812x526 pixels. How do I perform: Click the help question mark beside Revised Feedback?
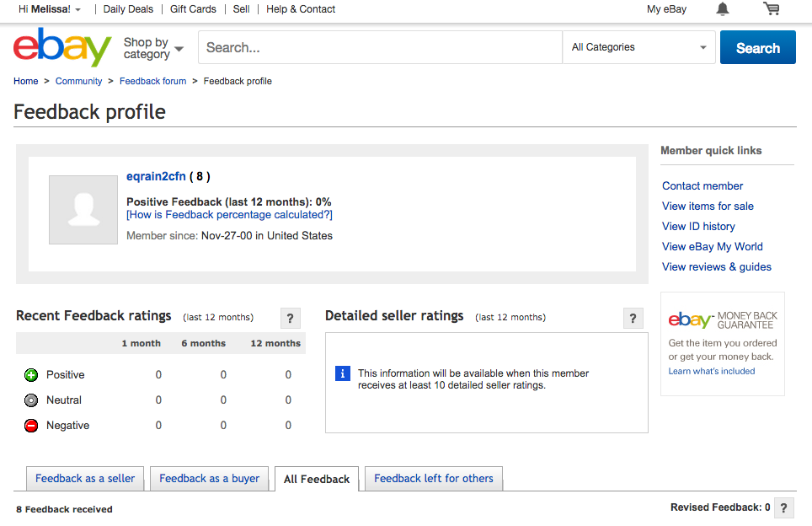point(784,507)
